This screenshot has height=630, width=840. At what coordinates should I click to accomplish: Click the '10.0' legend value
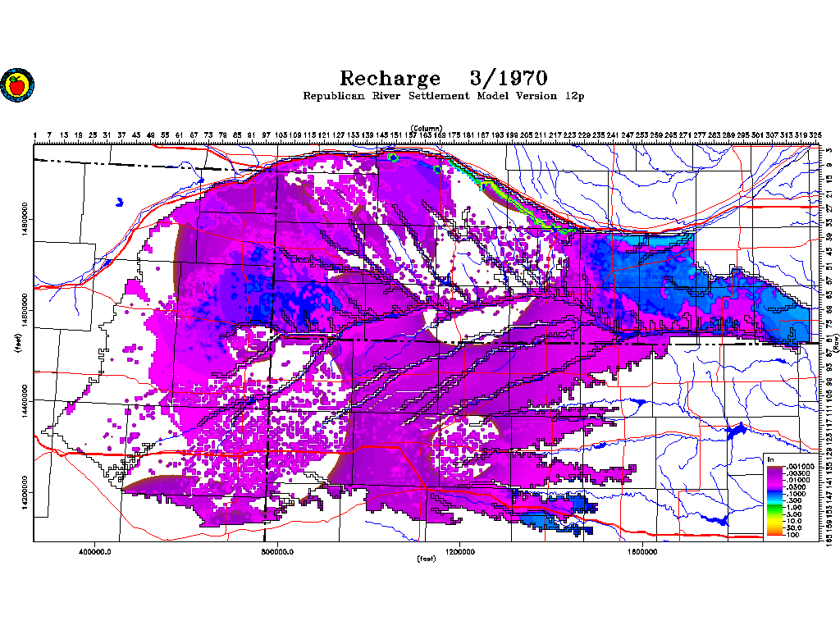coord(794,521)
